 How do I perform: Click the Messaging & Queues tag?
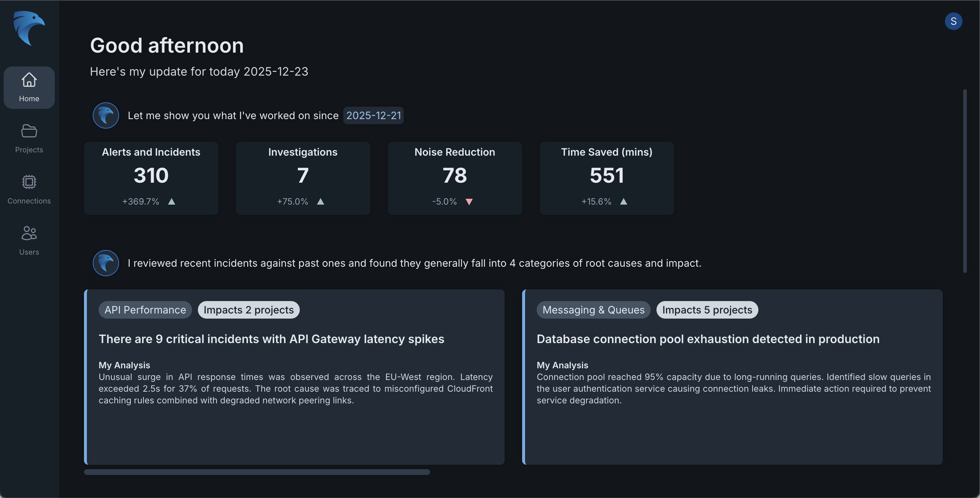593,310
